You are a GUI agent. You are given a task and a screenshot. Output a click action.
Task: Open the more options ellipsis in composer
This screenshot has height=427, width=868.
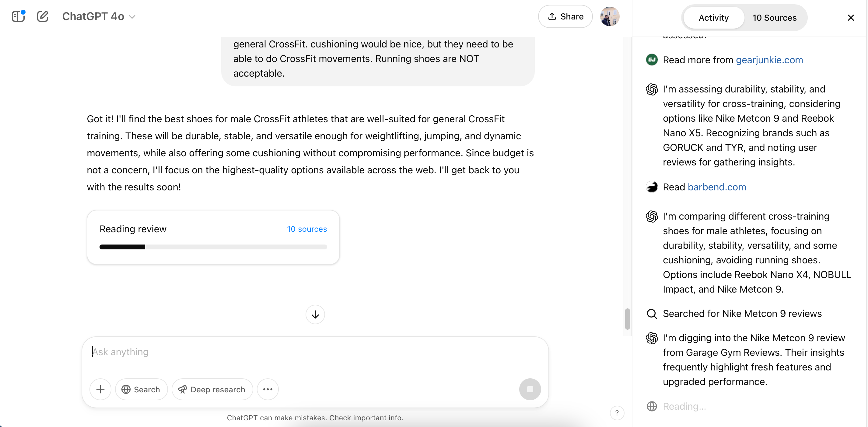click(267, 389)
